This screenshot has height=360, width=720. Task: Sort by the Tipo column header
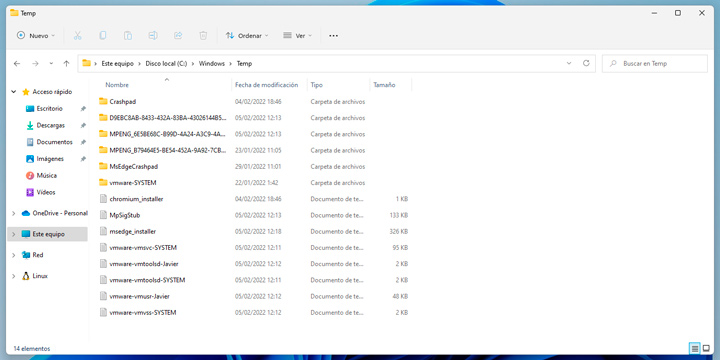pyautogui.click(x=316, y=85)
